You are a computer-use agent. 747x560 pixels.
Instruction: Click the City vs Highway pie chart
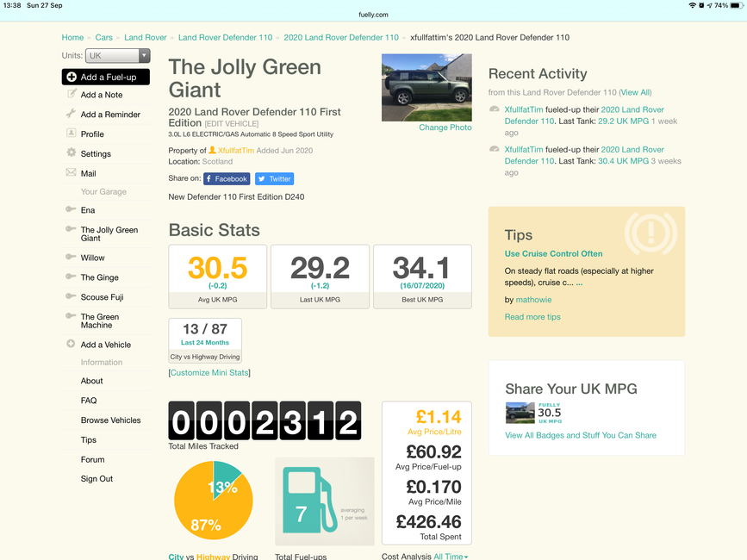pyautogui.click(x=214, y=500)
